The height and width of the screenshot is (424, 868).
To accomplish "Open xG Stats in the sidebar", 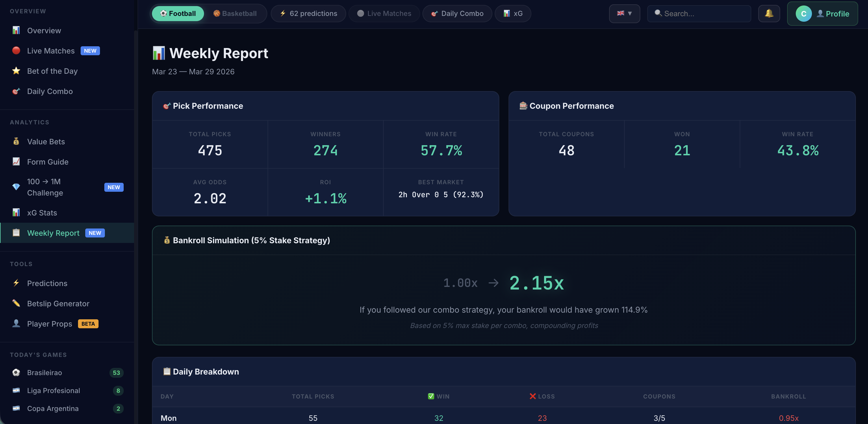I will point(42,213).
